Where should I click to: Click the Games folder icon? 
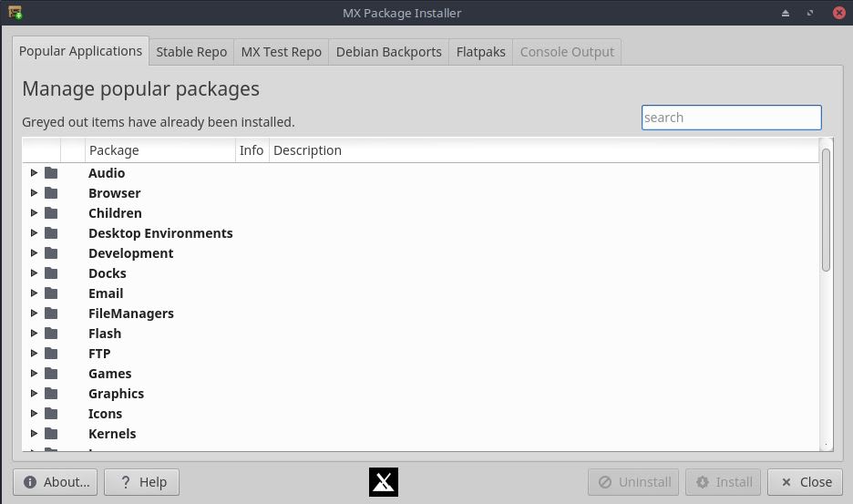point(51,374)
